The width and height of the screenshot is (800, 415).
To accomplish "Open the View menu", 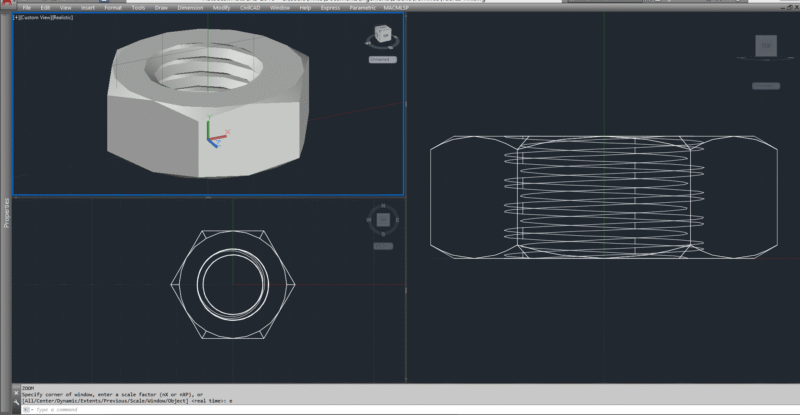I will [65, 8].
